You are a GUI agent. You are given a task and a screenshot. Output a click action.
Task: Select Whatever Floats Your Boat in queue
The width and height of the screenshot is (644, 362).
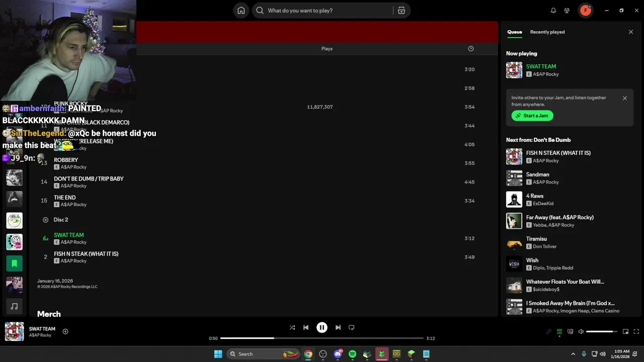pos(570,285)
